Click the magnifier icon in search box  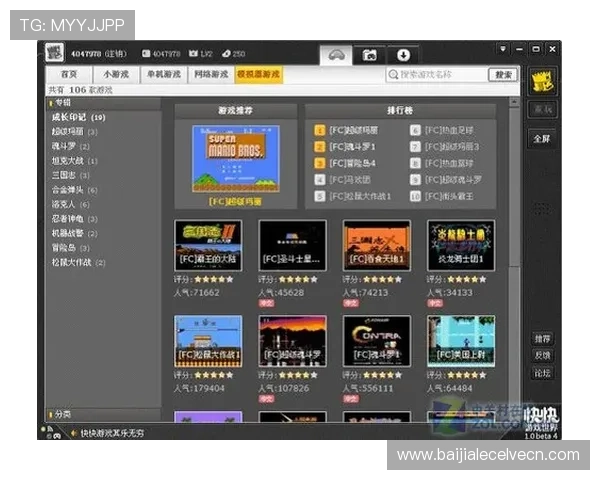(x=393, y=74)
